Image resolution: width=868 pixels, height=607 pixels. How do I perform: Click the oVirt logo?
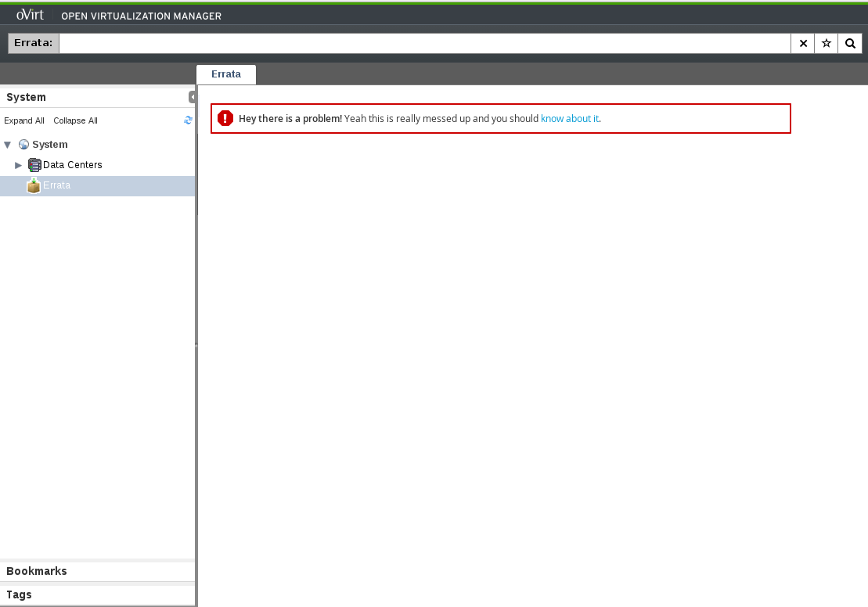(x=30, y=16)
